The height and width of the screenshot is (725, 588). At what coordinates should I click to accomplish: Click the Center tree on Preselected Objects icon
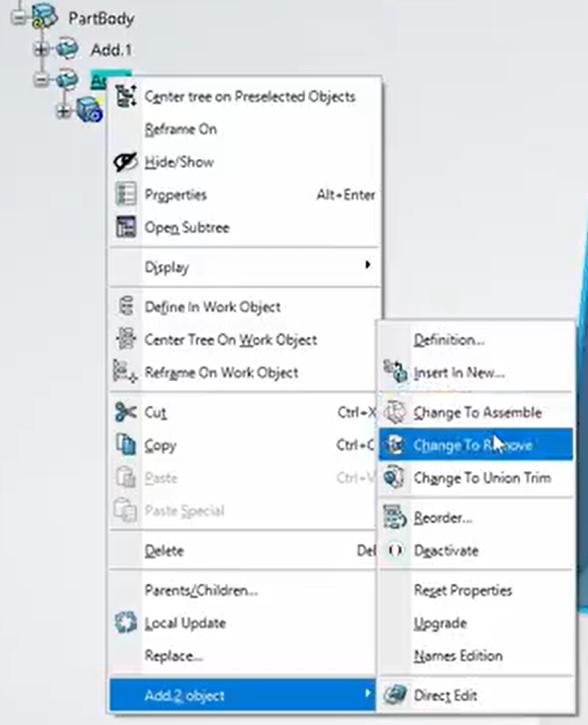tap(125, 97)
